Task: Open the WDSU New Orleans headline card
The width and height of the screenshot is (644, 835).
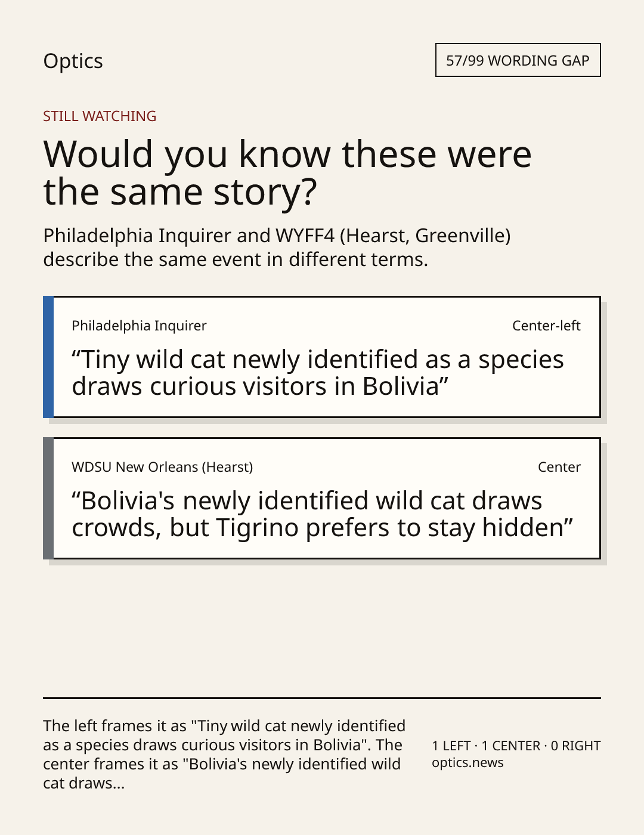Action: coord(321,498)
